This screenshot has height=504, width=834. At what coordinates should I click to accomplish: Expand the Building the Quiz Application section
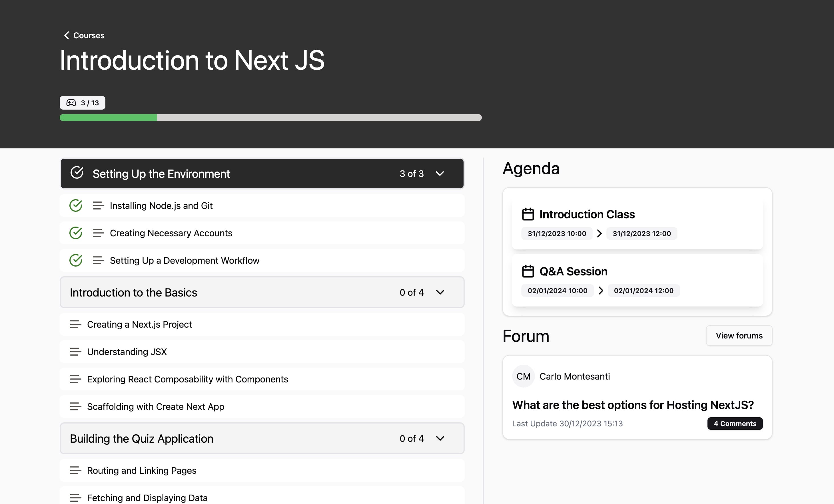click(440, 438)
